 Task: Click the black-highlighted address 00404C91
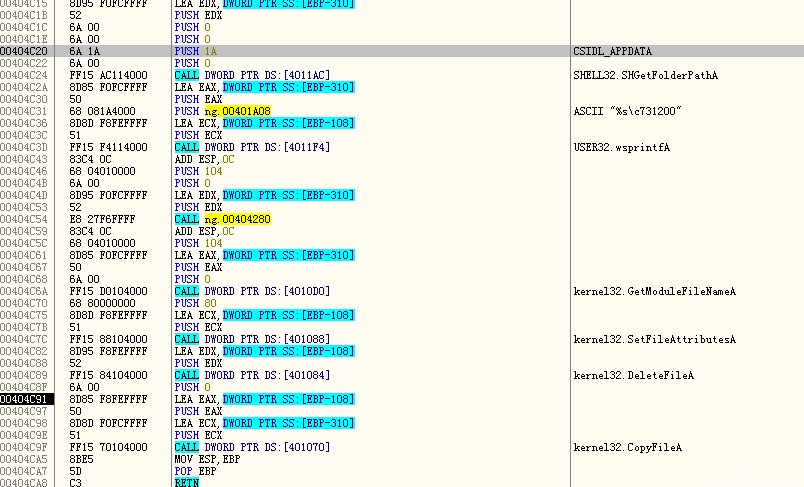(x=24, y=399)
